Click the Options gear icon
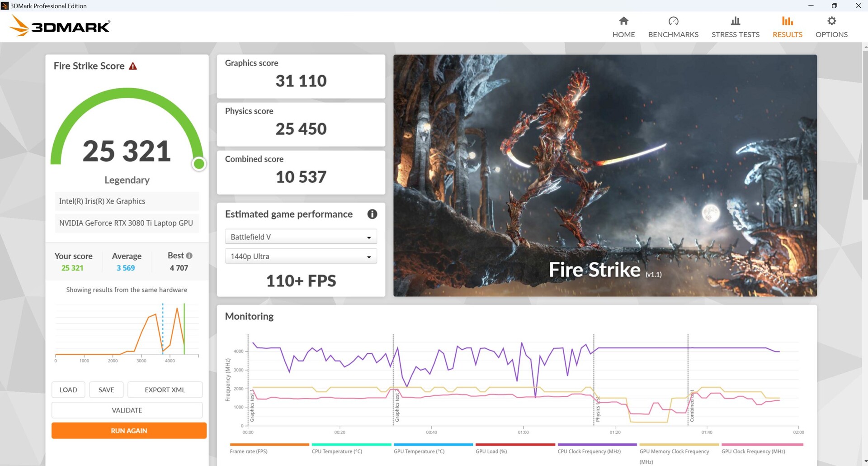868x466 pixels. (831, 21)
